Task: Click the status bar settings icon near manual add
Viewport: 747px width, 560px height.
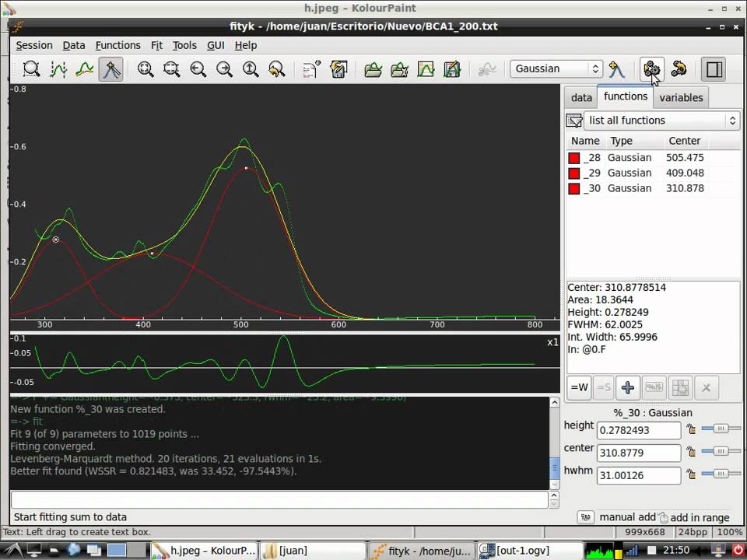Action: point(585,517)
